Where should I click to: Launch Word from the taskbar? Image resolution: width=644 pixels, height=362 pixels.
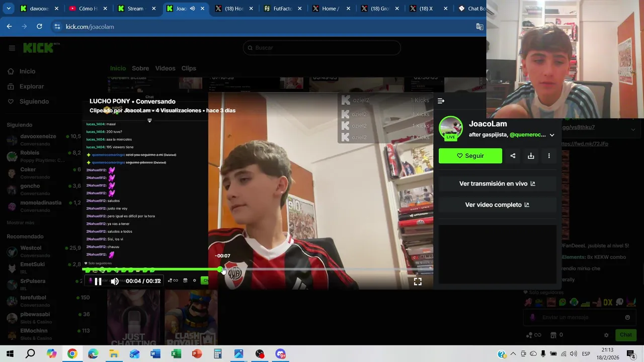(155, 354)
